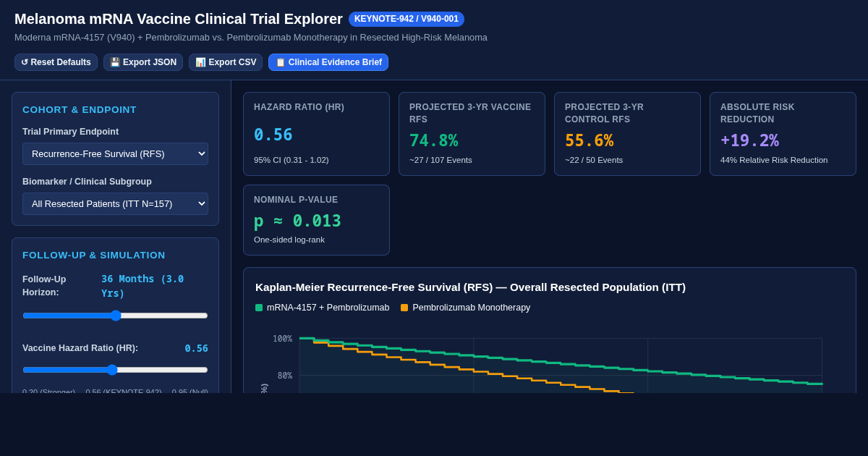Open the Trial Primary Endpoint dropdown

pyautogui.click(x=115, y=153)
